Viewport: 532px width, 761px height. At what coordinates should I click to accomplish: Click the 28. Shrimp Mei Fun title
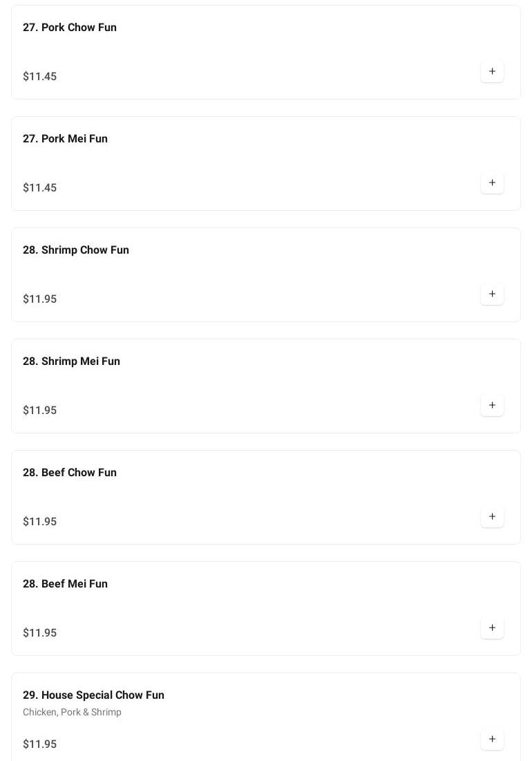(x=71, y=361)
